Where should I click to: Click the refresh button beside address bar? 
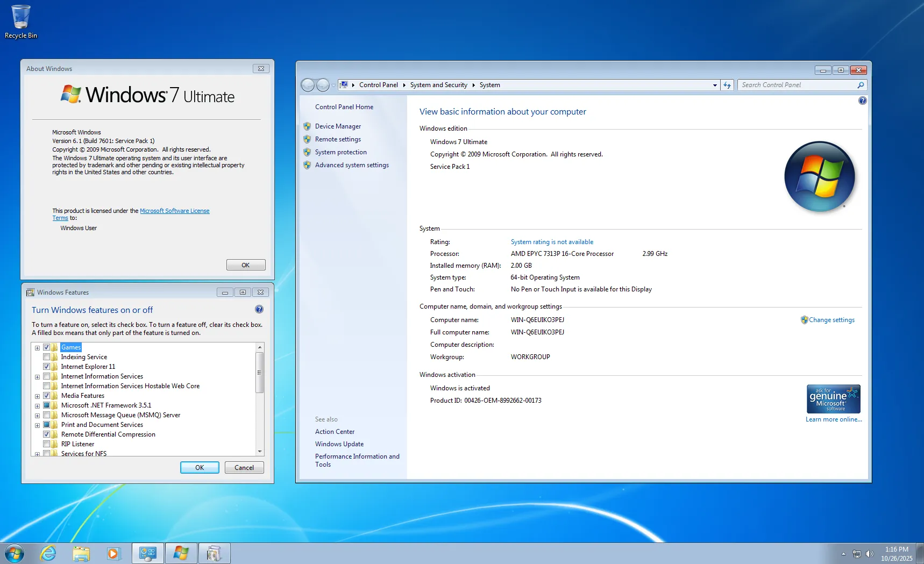pos(727,85)
